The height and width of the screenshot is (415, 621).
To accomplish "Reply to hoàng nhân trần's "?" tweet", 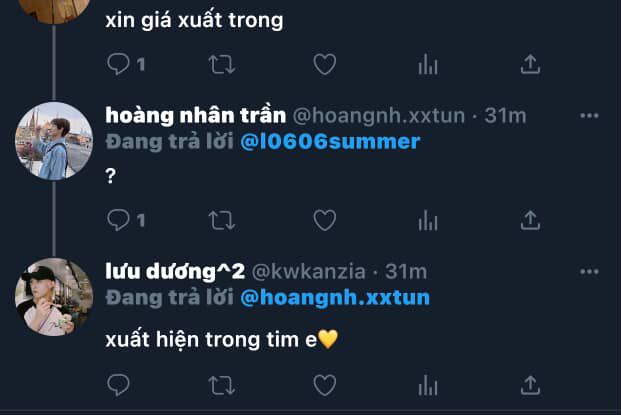I will coord(118,220).
